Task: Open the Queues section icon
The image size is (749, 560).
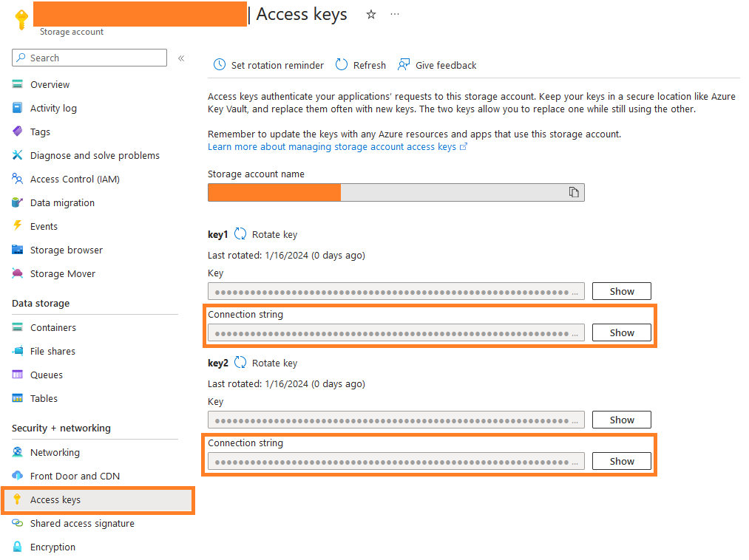Action: [17, 375]
